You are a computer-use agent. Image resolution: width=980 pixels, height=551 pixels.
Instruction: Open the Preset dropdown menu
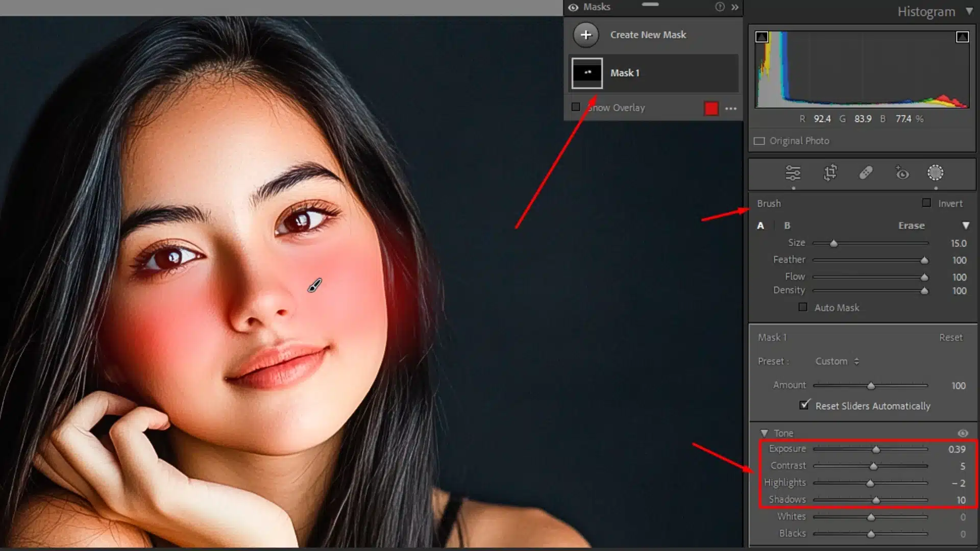click(x=837, y=361)
